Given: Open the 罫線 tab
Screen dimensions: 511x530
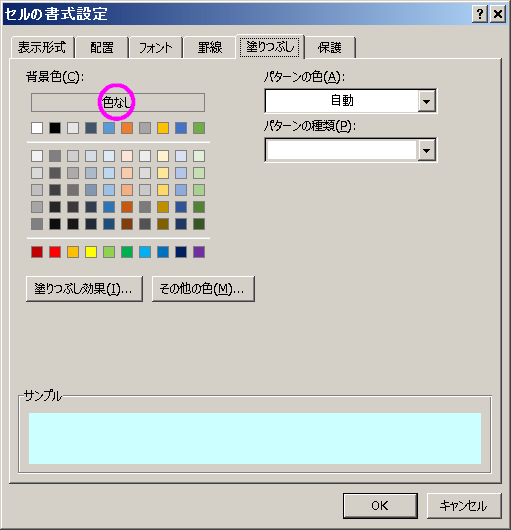Looking at the screenshot, I should coord(210,47).
